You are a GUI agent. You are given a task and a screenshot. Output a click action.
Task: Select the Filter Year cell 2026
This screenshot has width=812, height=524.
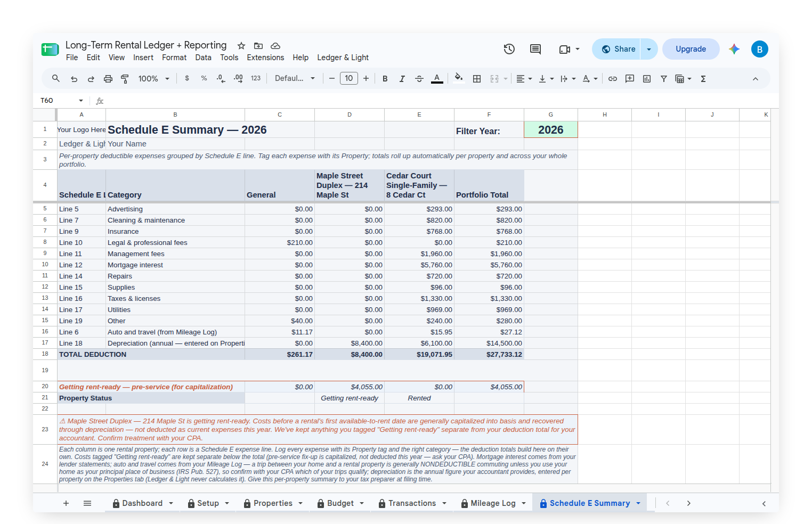point(551,130)
